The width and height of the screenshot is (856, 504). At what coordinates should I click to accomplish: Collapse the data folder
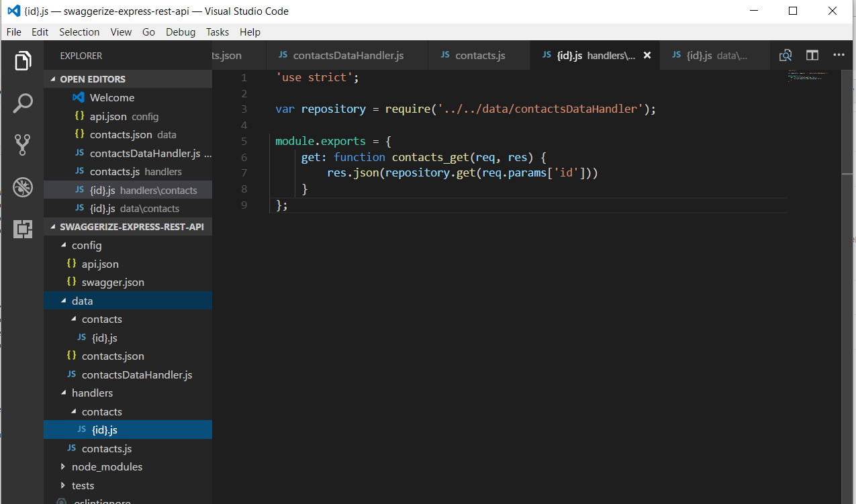click(64, 301)
